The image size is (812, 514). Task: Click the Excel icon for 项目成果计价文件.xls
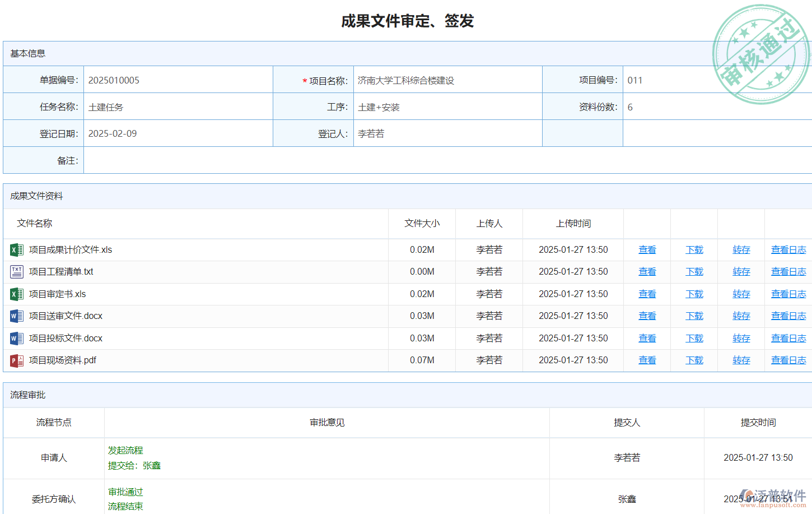click(x=16, y=250)
